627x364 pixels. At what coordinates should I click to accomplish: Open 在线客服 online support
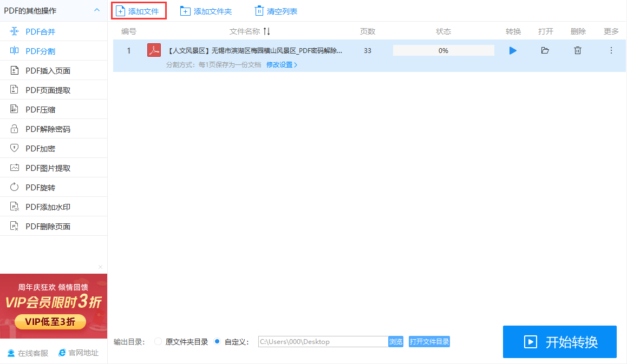tap(28, 353)
